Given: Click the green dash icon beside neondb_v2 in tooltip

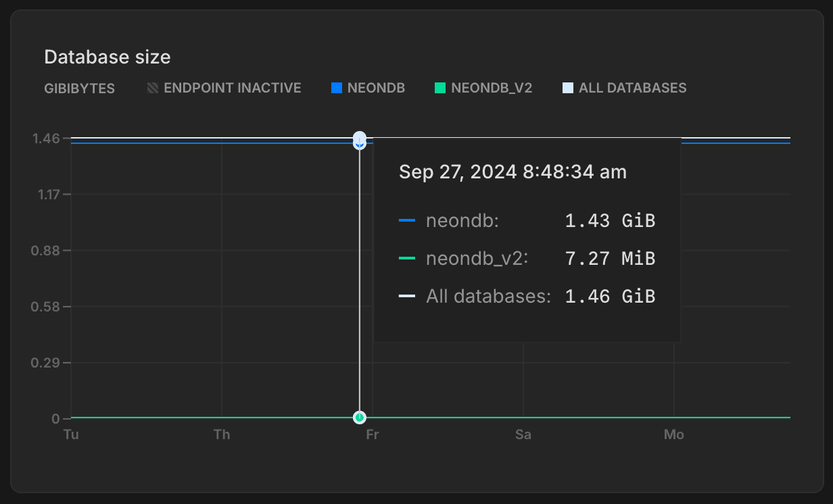Looking at the screenshot, I should [x=408, y=258].
